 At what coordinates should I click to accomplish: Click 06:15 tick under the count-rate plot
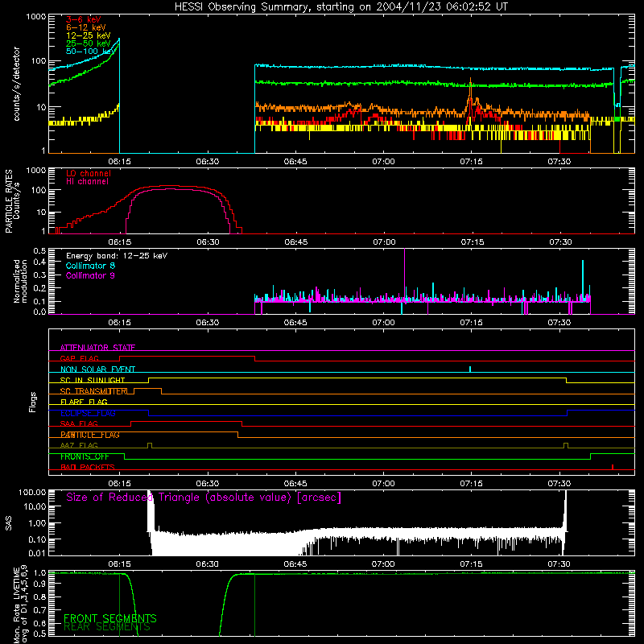(119, 162)
